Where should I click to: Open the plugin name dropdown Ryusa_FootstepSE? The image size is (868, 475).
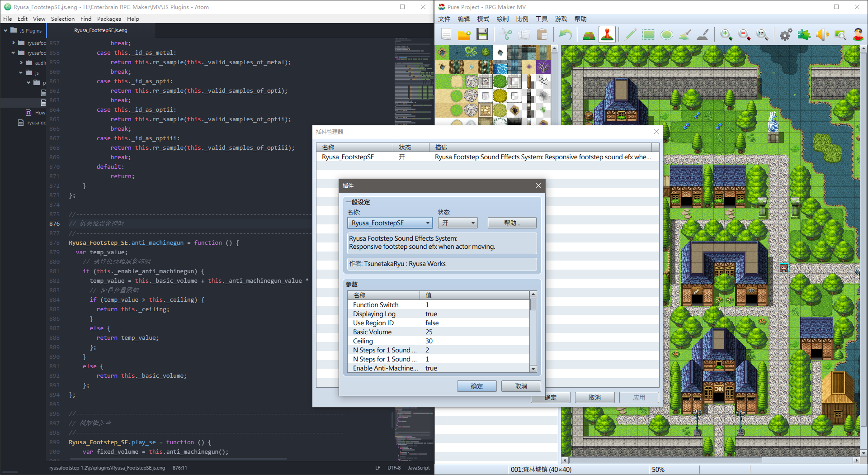pyautogui.click(x=390, y=223)
